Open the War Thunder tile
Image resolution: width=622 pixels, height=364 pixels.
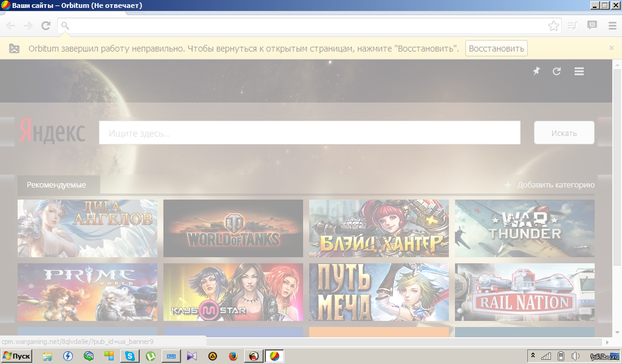(x=525, y=229)
